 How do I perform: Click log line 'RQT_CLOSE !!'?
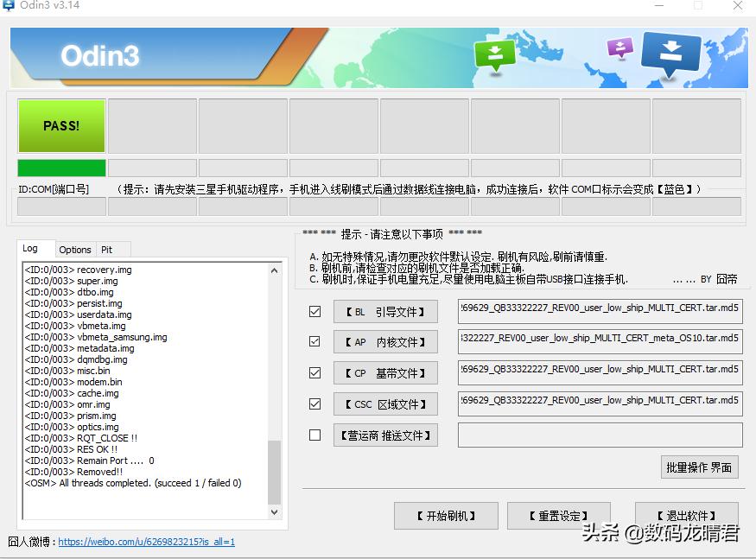81,438
